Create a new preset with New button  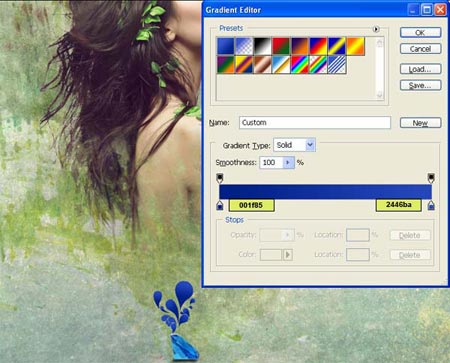(x=420, y=123)
